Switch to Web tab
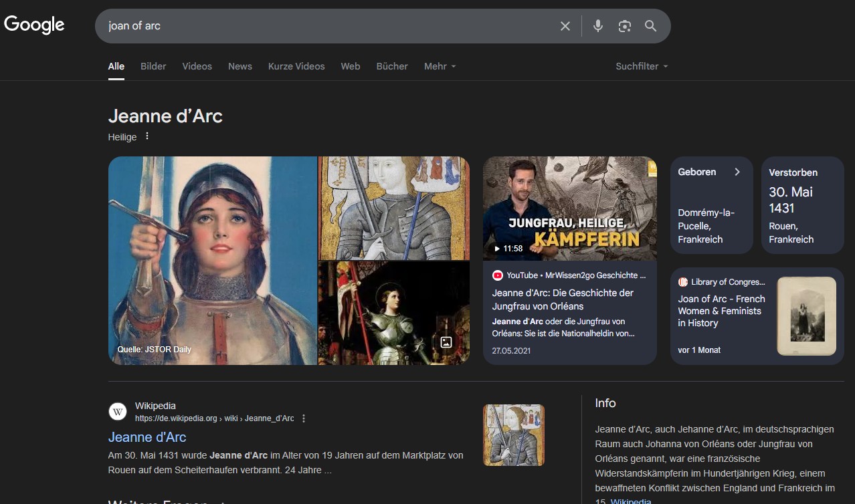This screenshot has height=504, width=855. (351, 66)
